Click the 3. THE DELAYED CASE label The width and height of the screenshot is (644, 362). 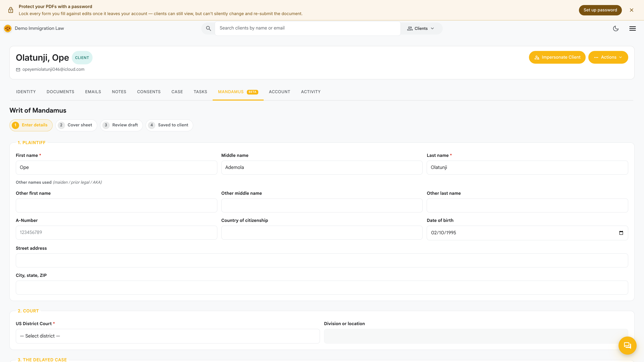pyautogui.click(x=42, y=360)
